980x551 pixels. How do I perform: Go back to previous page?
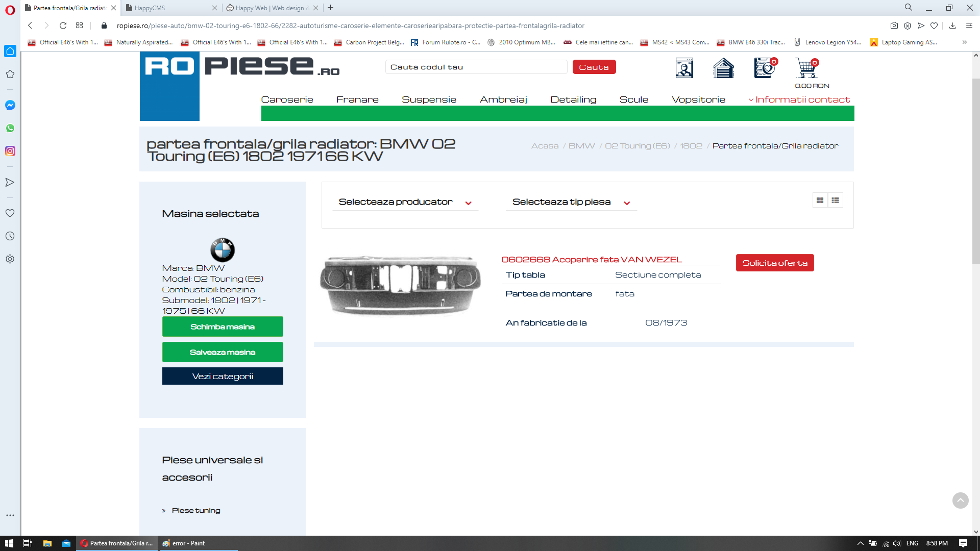point(30,26)
